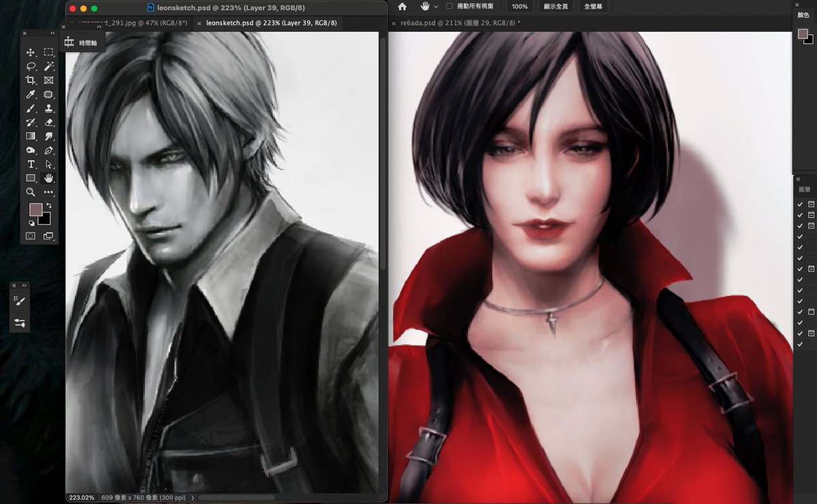Select the History Brush tool
This screenshot has width=817, height=504.
(x=31, y=122)
